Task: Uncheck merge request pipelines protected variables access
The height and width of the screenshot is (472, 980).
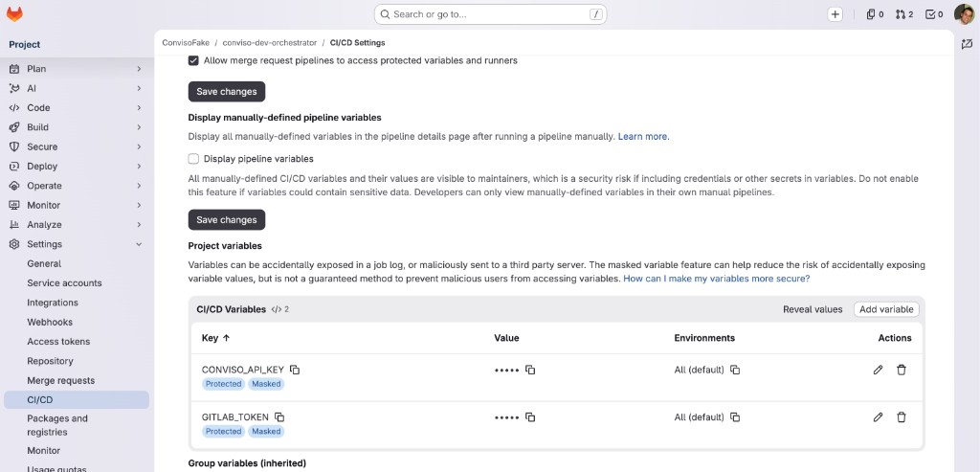Action: click(193, 60)
